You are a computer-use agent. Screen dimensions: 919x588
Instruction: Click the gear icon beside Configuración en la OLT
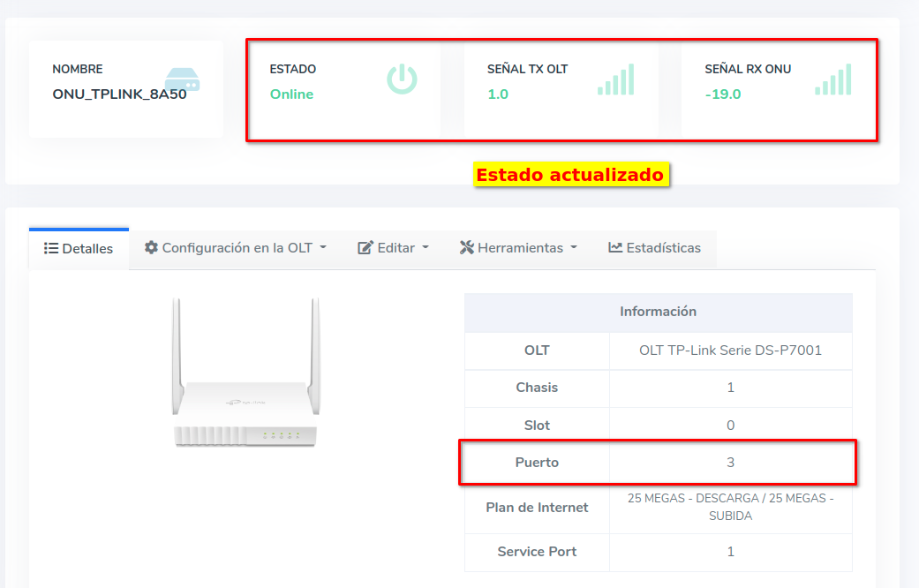click(x=152, y=248)
